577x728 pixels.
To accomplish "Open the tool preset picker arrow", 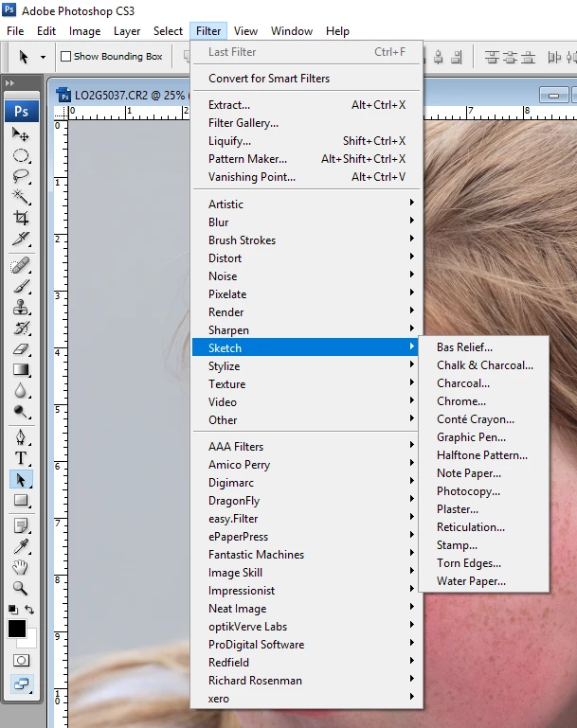I will [43, 57].
